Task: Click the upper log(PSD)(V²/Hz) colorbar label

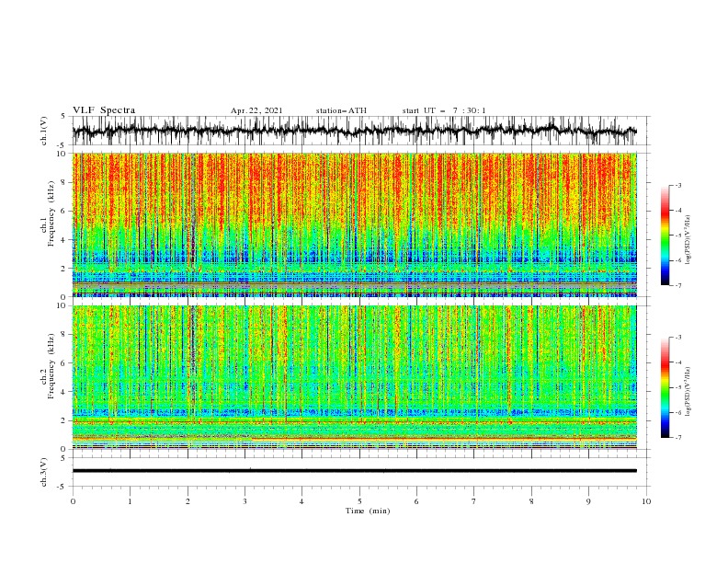Action: coord(688,240)
